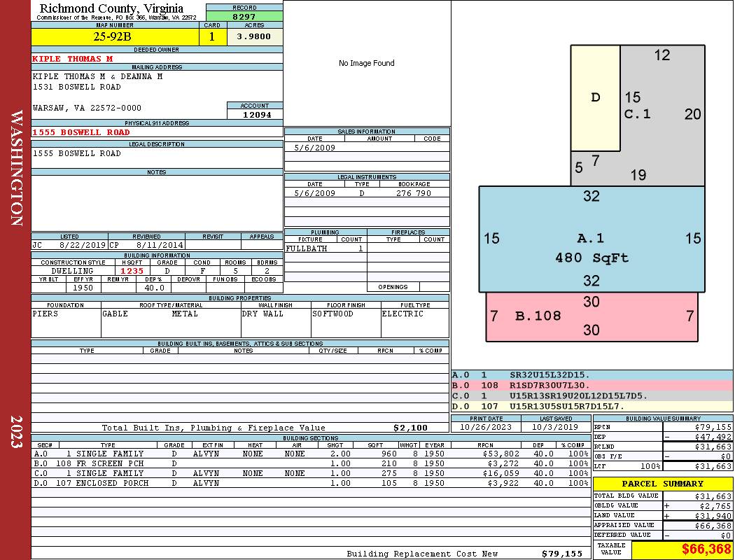Click APPRAISED VALUE $66,368
This screenshot has height=560, width=735.
tap(713, 526)
